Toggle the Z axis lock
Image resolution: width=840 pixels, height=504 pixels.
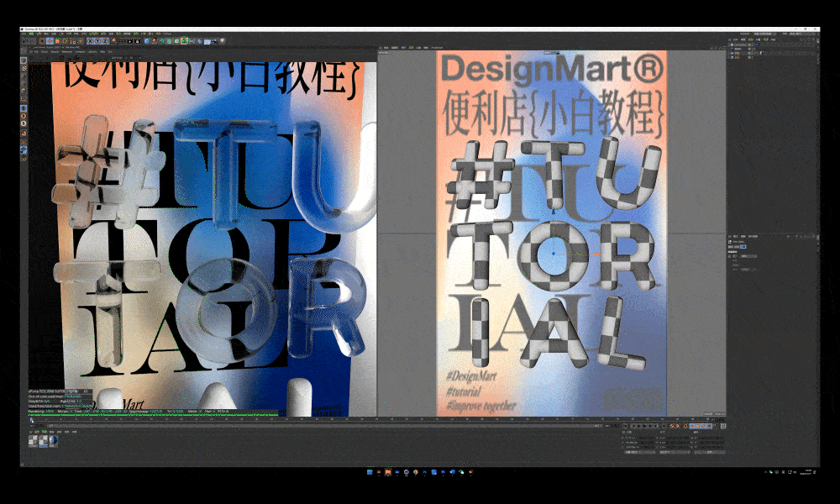click(x=105, y=40)
